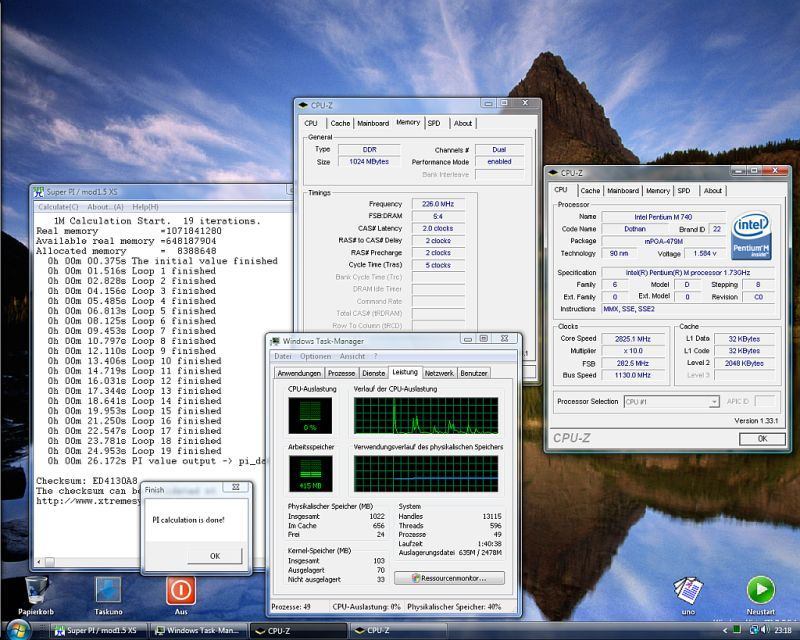Screen dimensions: 800x640
Task: Switch to the Dienste tab
Action: 373,373
